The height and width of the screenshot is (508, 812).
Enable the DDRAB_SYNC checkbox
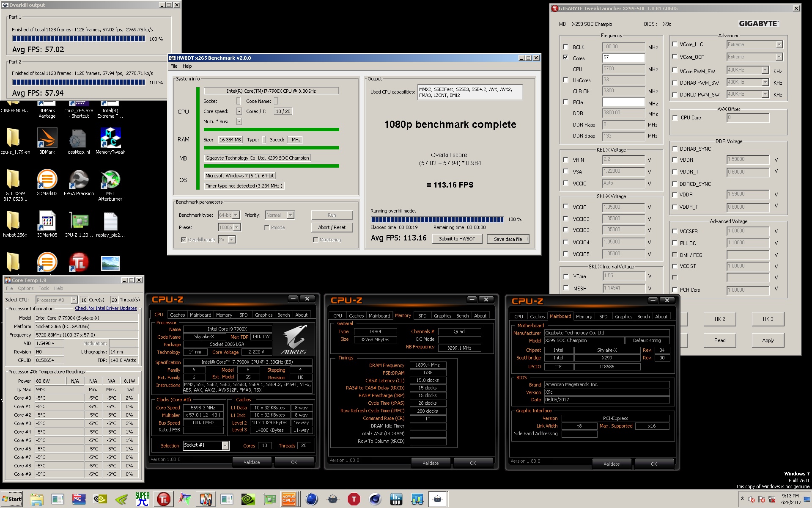pyautogui.click(x=675, y=149)
